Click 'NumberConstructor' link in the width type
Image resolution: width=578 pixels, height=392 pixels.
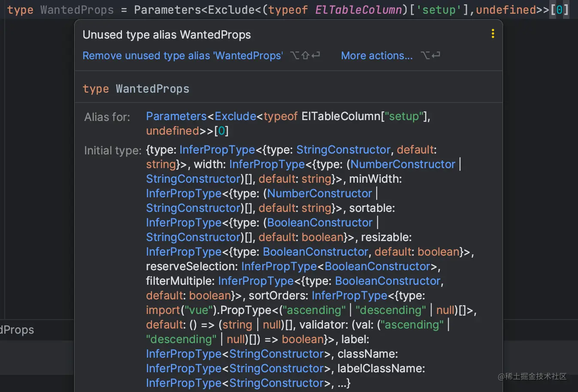point(403,164)
